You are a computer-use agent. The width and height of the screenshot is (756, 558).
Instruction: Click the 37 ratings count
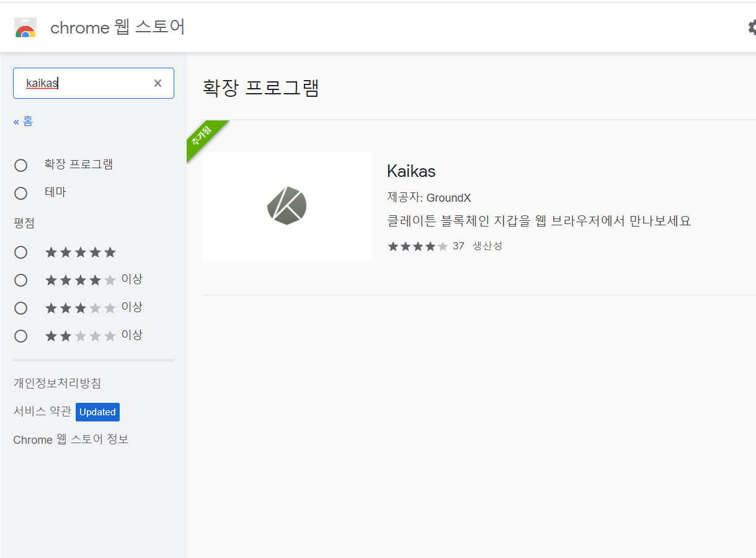coord(458,246)
